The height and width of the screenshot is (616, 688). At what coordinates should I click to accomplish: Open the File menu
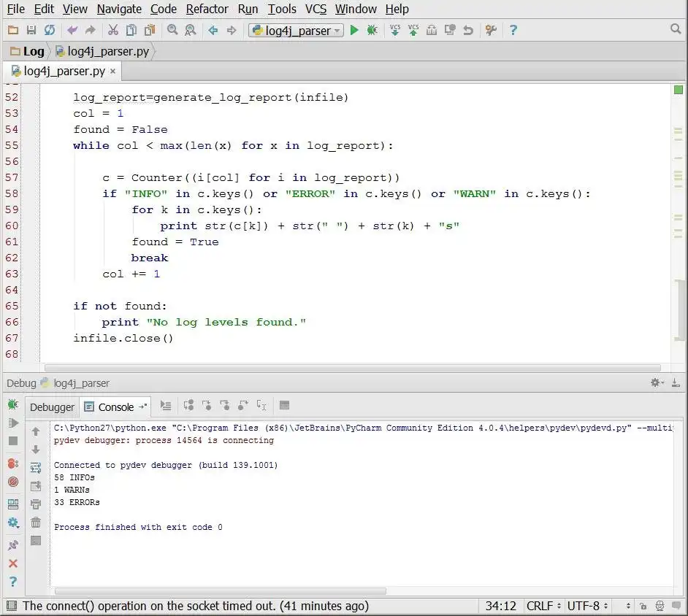coord(16,9)
